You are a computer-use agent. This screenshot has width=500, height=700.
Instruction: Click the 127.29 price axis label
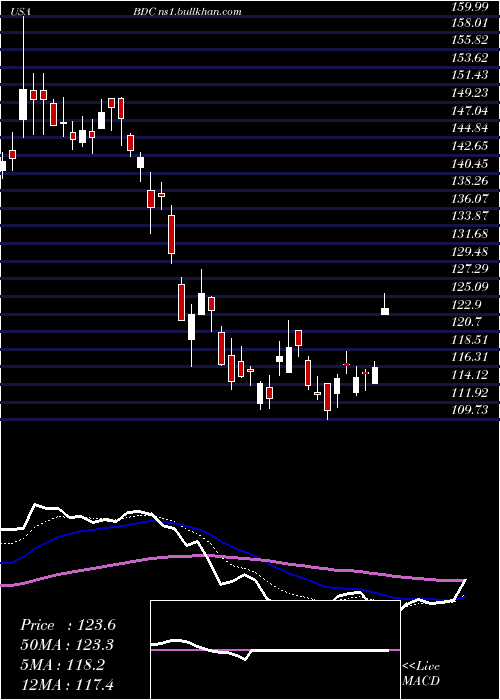click(469, 269)
